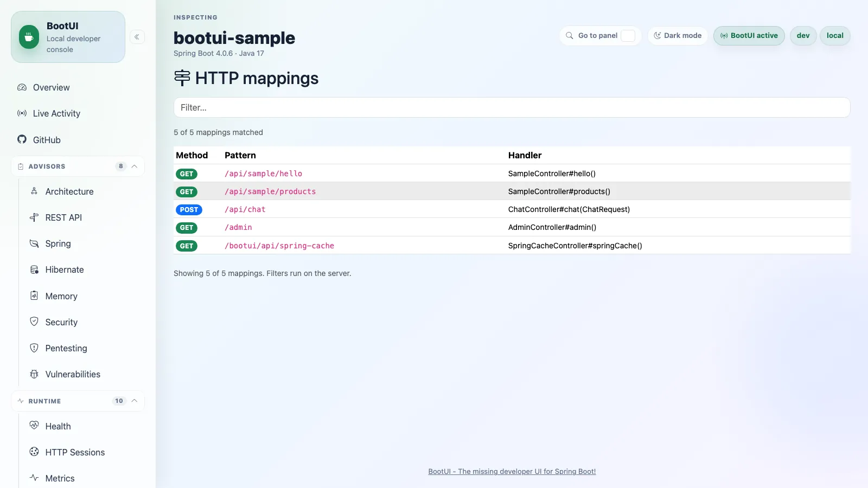Click the SampleController#products() handler
This screenshot has height=488, width=868.
pos(559,191)
